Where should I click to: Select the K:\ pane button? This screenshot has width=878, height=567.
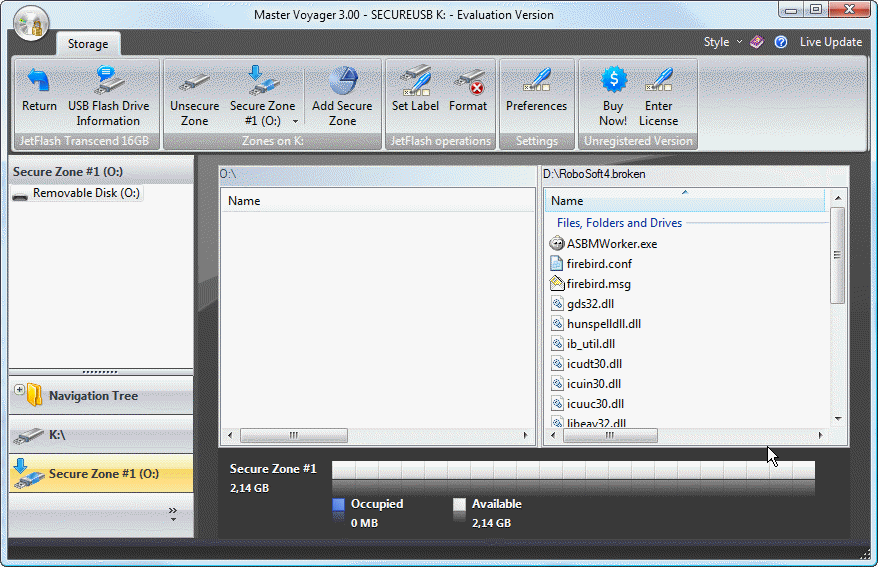coord(101,435)
